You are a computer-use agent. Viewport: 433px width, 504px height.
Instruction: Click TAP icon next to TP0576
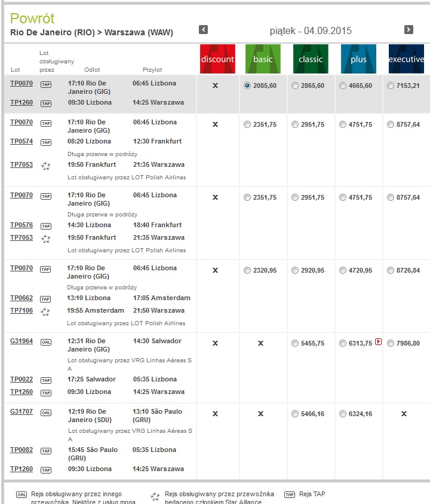(46, 226)
